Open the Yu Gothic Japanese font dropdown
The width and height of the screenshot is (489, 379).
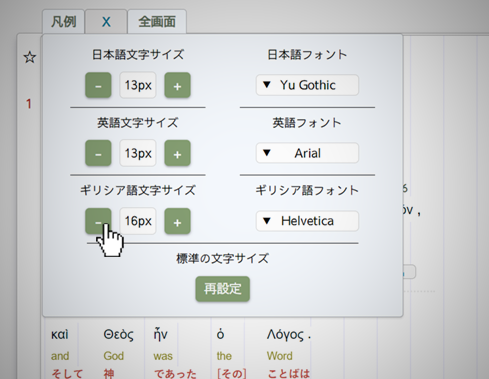pos(307,85)
